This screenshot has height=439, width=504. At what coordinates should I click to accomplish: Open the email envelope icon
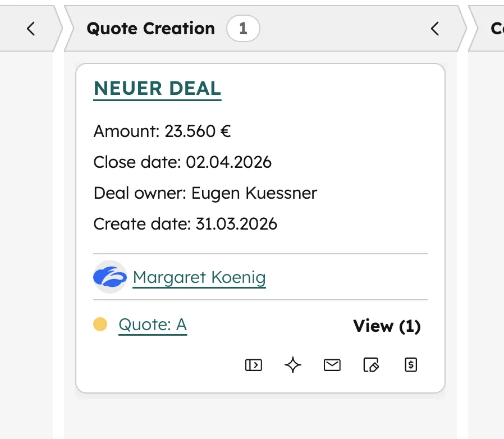[x=332, y=365]
